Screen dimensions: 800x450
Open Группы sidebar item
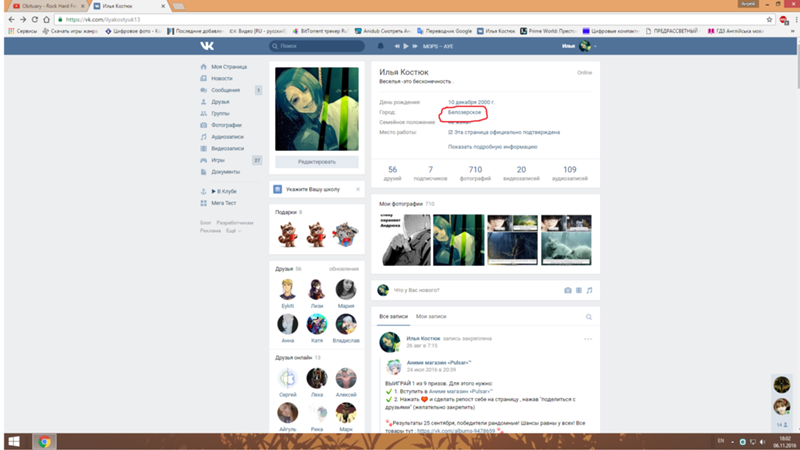coord(220,114)
